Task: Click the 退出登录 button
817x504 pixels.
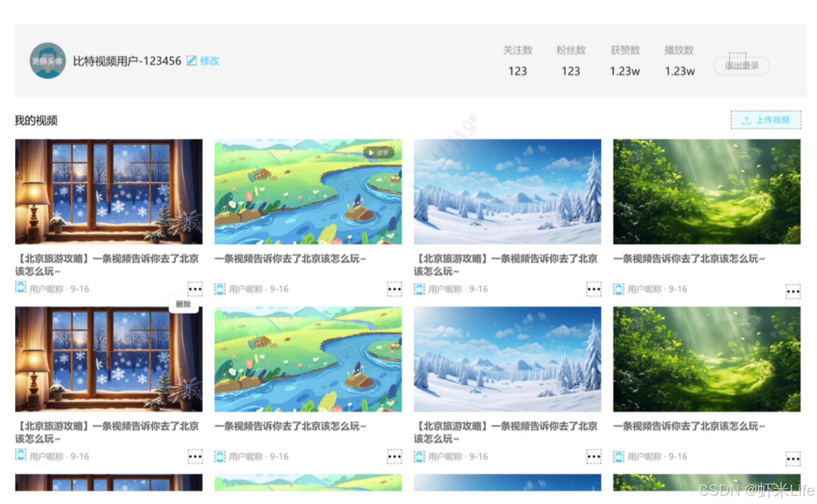Action: (x=742, y=65)
